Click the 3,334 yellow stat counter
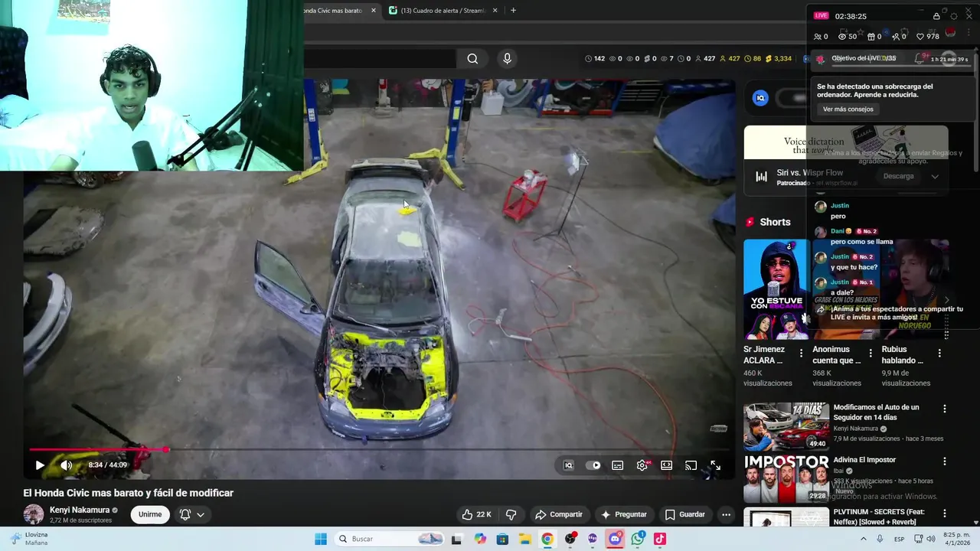Image resolution: width=980 pixels, height=551 pixels. [x=778, y=59]
